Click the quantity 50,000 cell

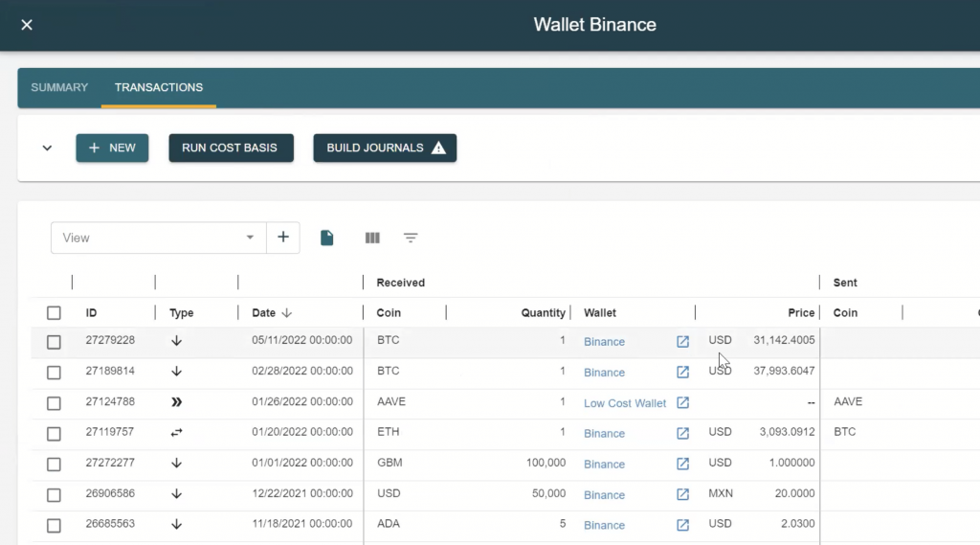pyautogui.click(x=548, y=493)
